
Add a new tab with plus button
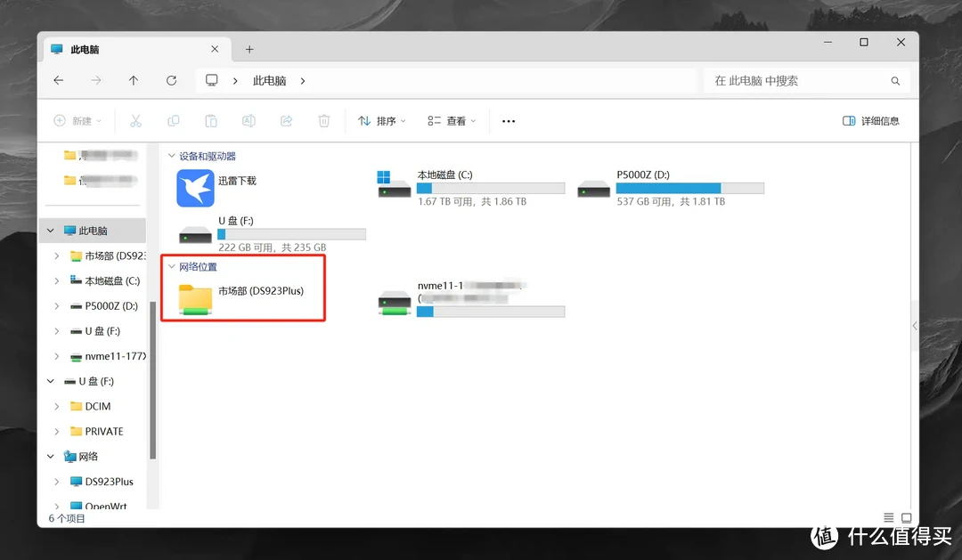pyautogui.click(x=249, y=49)
